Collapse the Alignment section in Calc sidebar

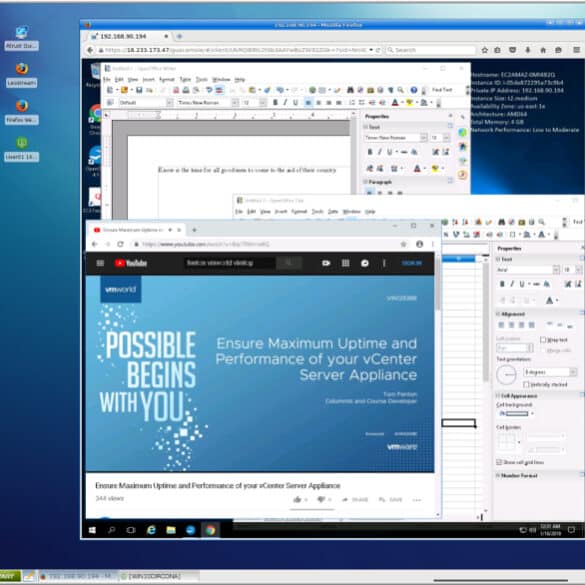coord(497,314)
